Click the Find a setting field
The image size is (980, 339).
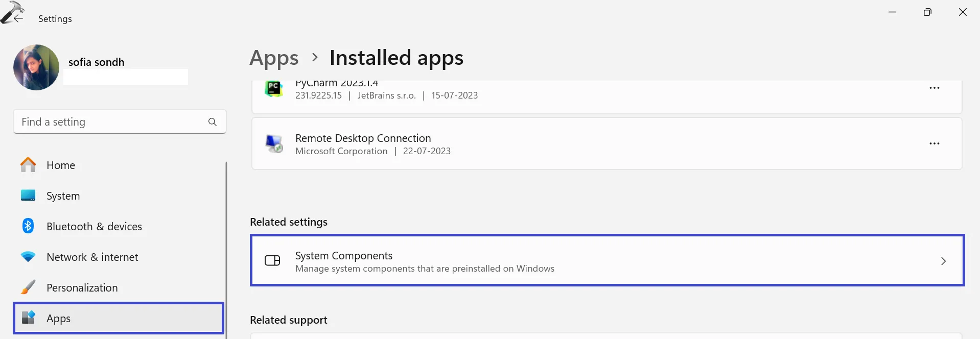[x=110, y=122]
